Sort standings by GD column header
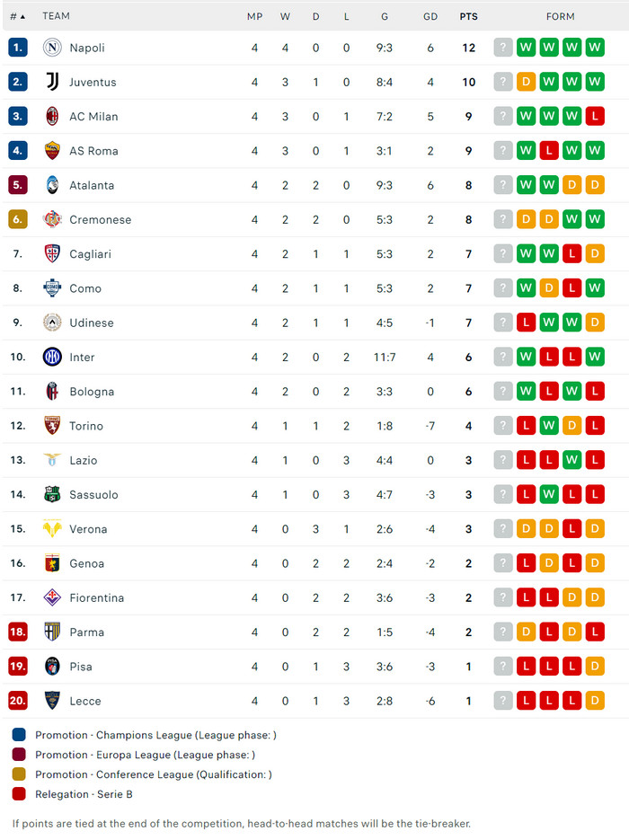The height and width of the screenshot is (840, 629). [430, 16]
